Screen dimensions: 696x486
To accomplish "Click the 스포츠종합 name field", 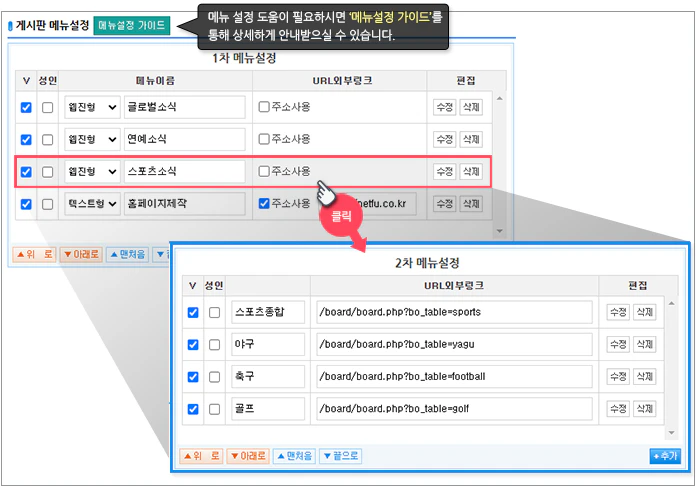I will click(268, 312).
